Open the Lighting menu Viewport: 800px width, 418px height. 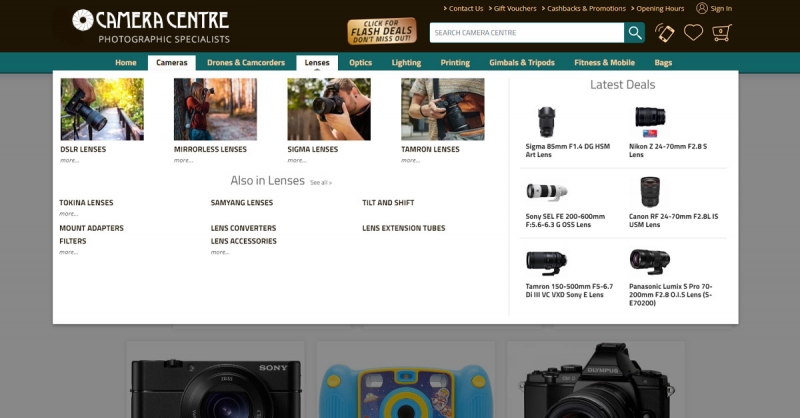coord(406,62)
